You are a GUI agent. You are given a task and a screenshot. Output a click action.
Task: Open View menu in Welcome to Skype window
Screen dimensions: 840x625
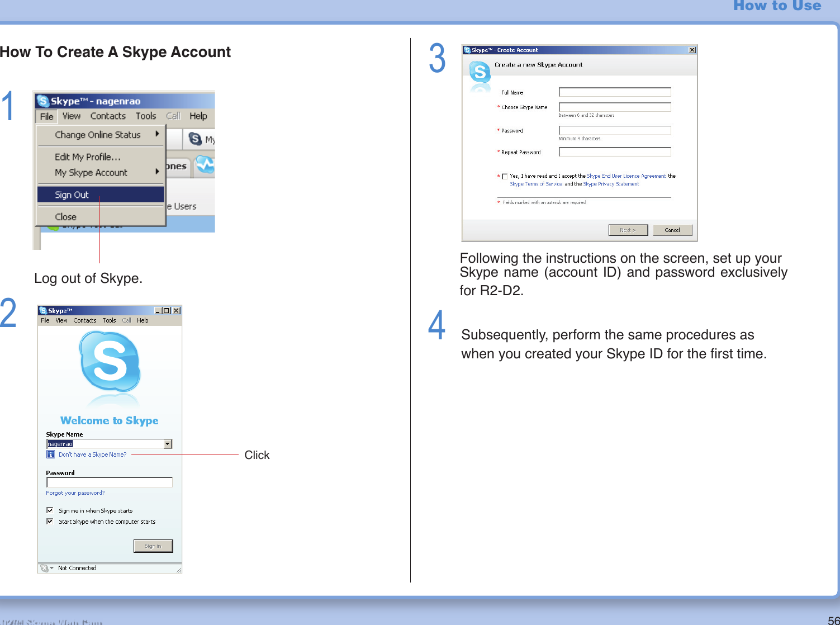click(61, 320)
